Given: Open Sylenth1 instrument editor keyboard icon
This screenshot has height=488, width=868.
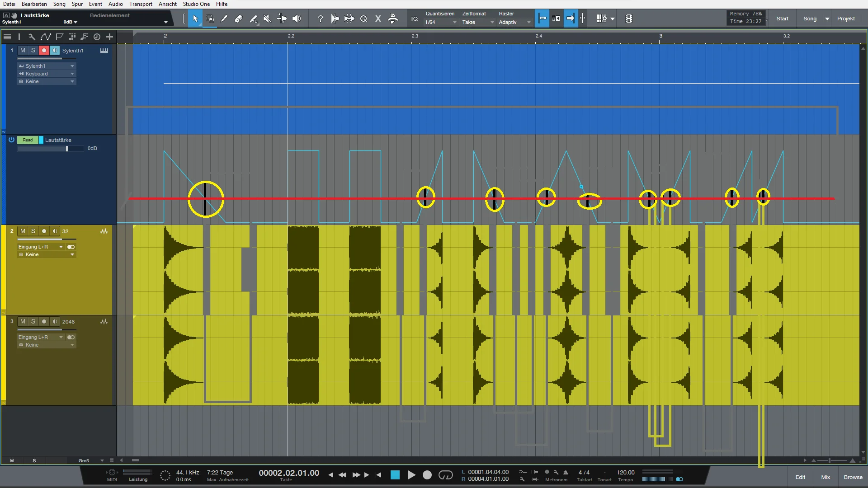Looking at the screenshot, I should [104, 51].
